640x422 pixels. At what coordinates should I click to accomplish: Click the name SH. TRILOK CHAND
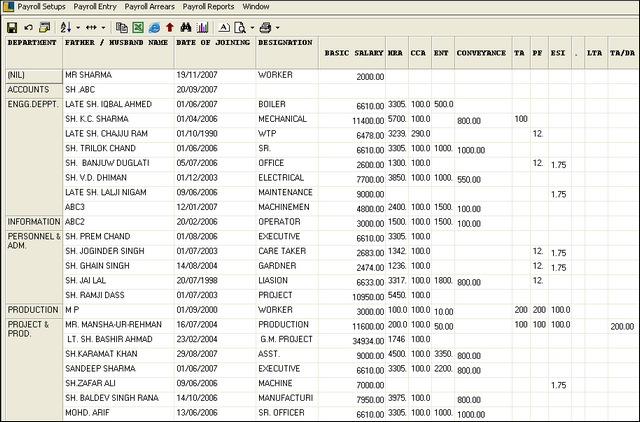click(100, 149)
